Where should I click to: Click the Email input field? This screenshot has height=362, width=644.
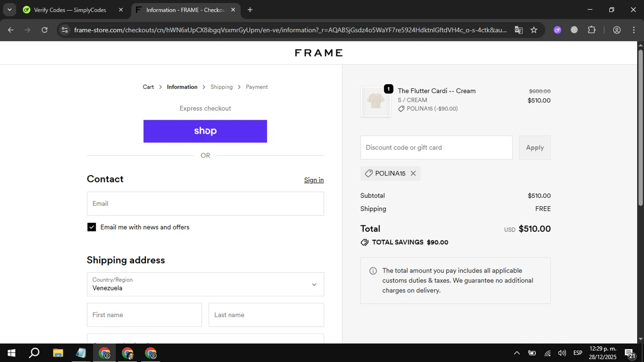pyautogui.click(x=205, y=204)
